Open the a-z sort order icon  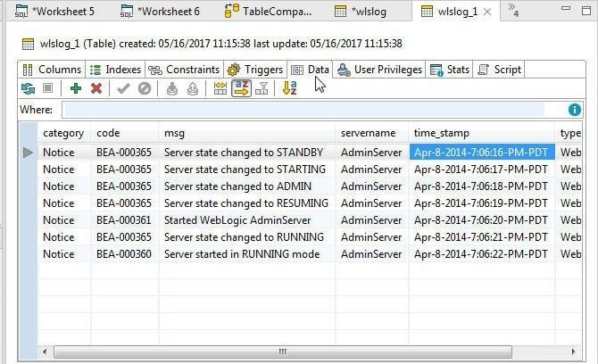click(x=289, y=88)
